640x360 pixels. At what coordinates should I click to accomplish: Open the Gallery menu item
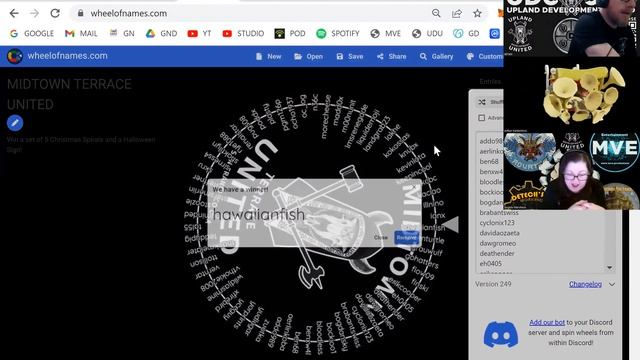436,56
